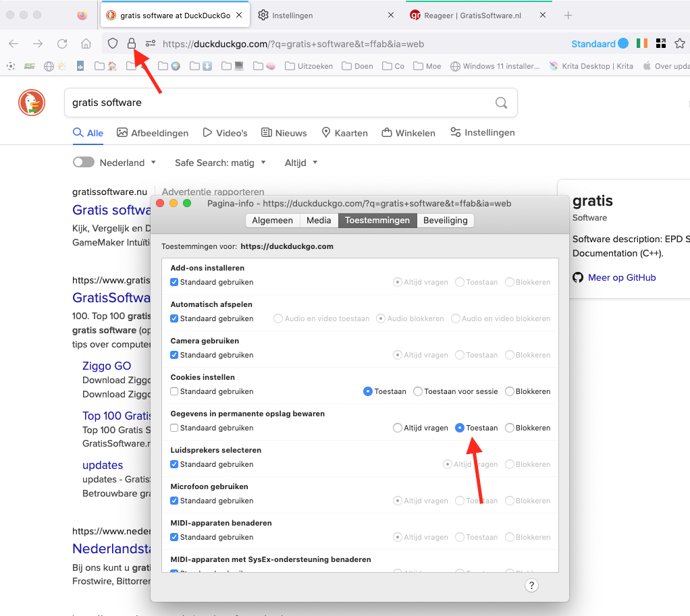Expand the Safe Search: matig dropdown
690x616 pixels.
tap(220, 163)
